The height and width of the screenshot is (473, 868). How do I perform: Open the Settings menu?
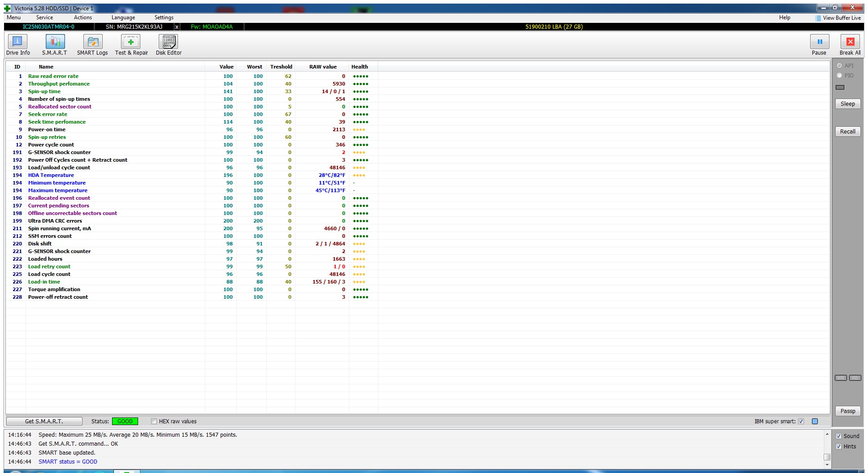coord(164,17)
